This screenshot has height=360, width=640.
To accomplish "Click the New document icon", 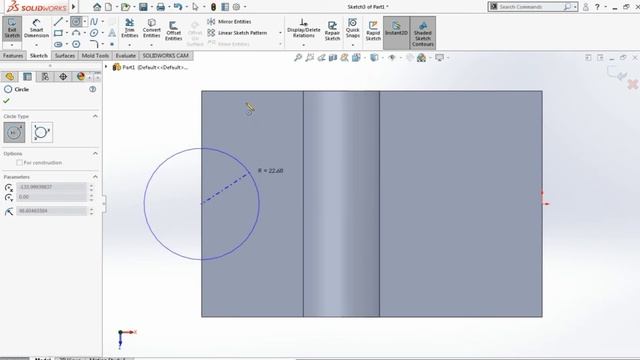I will pos(109,7).
